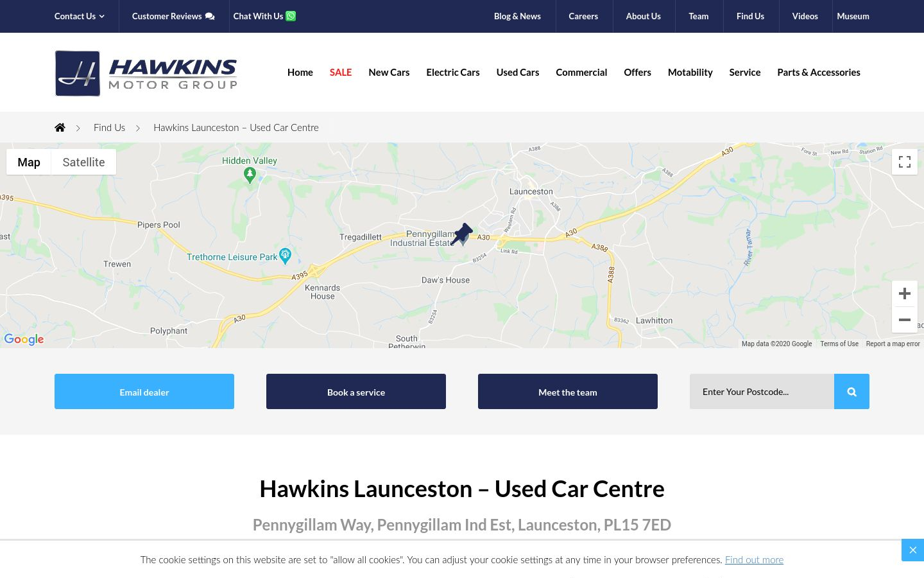924x578 pixels.
Task: Click the Meet the team button
Action: 568,392
